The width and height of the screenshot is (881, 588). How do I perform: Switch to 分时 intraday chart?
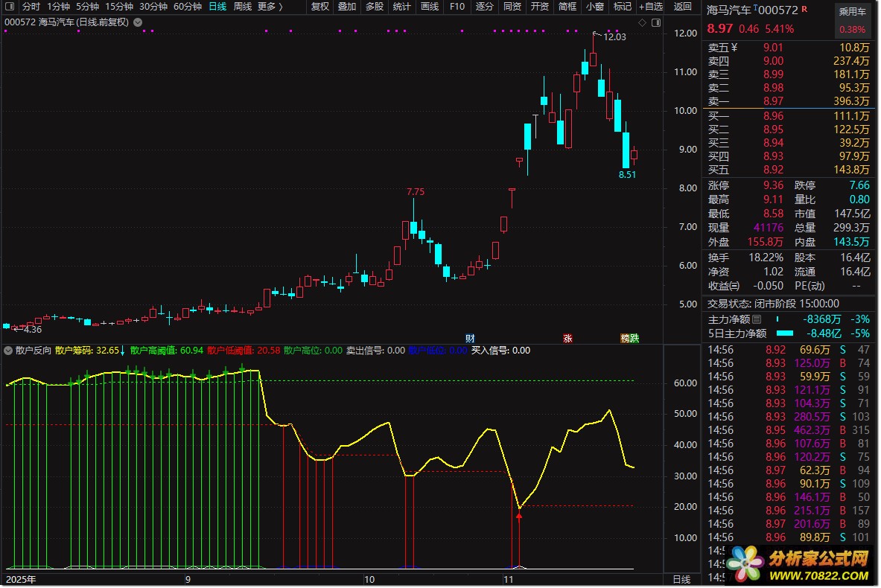click(x=31, y=7)
